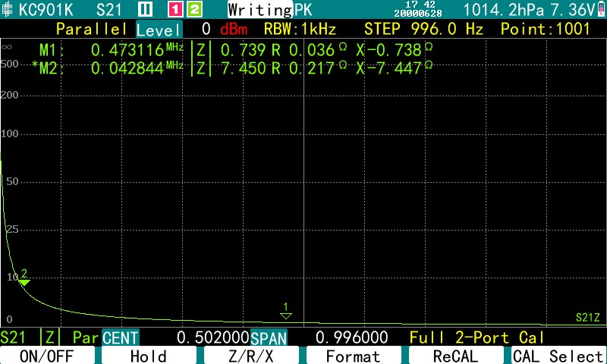Click the battery status icon

[601, 9]
